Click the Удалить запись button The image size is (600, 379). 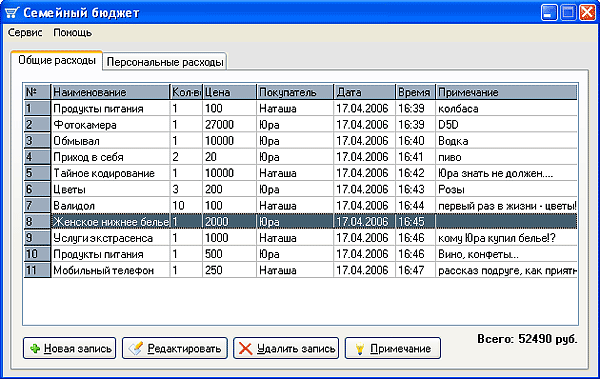point(286,348)
